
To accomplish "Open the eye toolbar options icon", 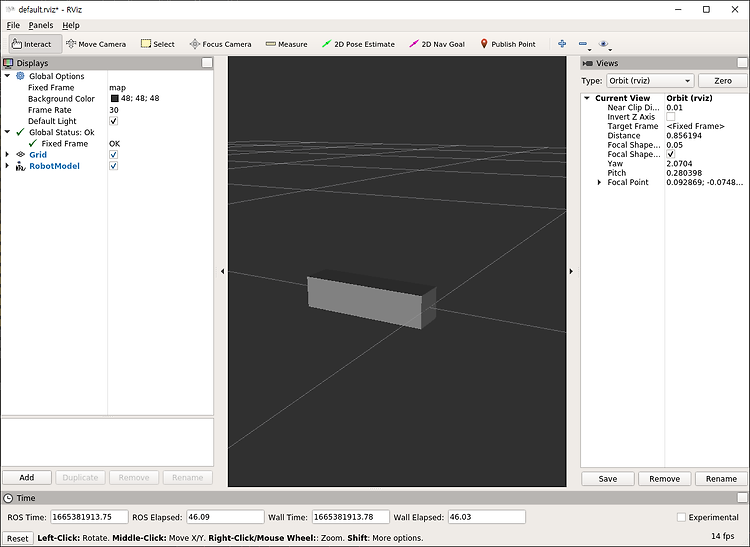I will (x=604, y=44).
